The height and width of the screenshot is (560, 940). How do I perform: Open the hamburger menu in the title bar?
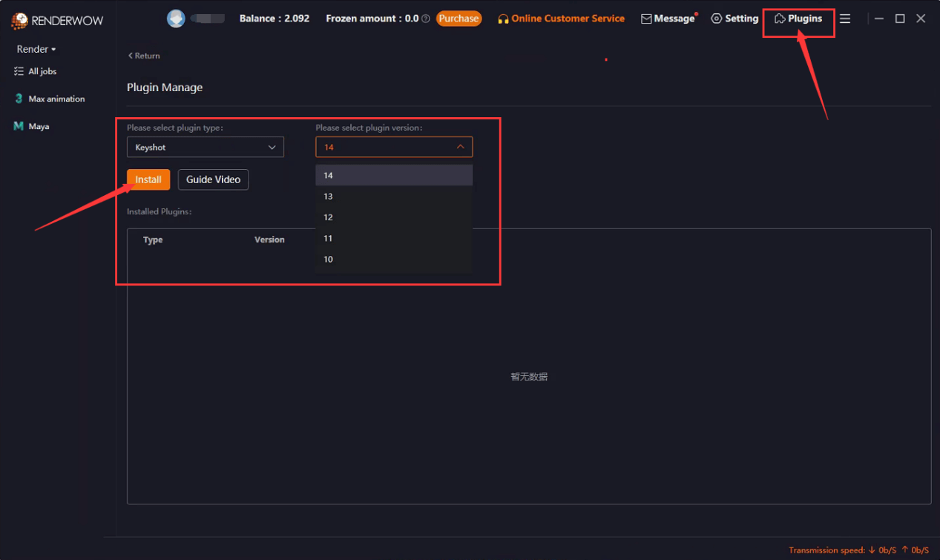(846, 18)
